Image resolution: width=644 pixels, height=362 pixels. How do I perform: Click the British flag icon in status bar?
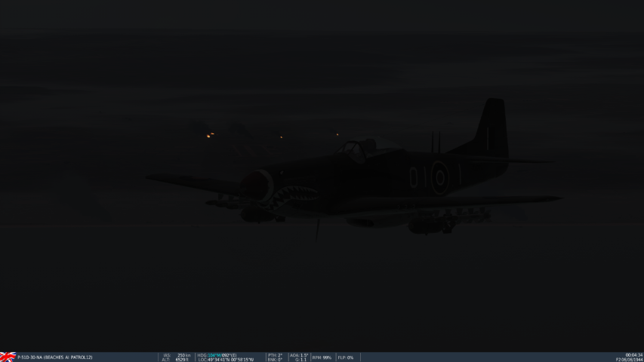point(8,357)
